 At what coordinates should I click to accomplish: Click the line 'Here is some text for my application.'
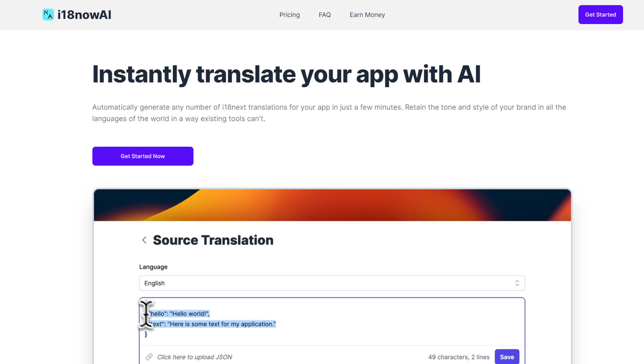pos(212,324)
